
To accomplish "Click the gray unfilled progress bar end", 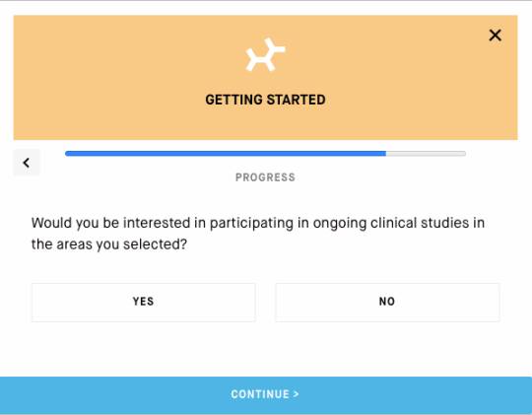I will pos(426,154).
